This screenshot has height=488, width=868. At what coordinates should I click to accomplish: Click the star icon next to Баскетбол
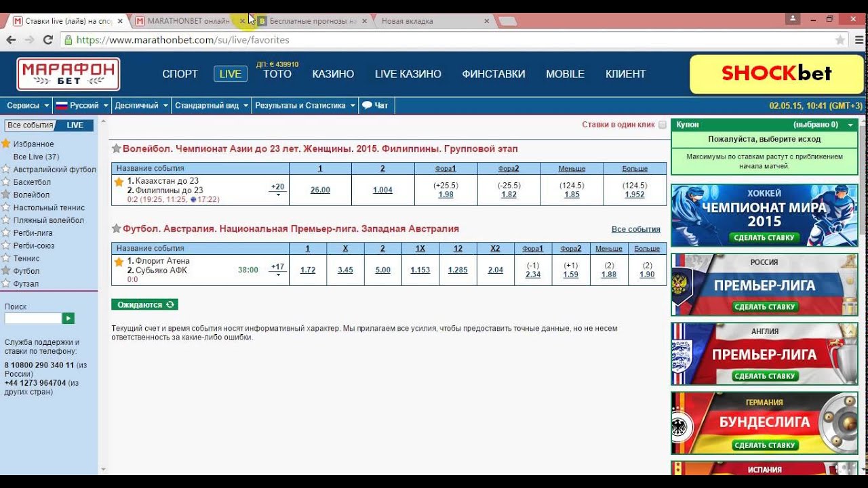pos(6,182)
